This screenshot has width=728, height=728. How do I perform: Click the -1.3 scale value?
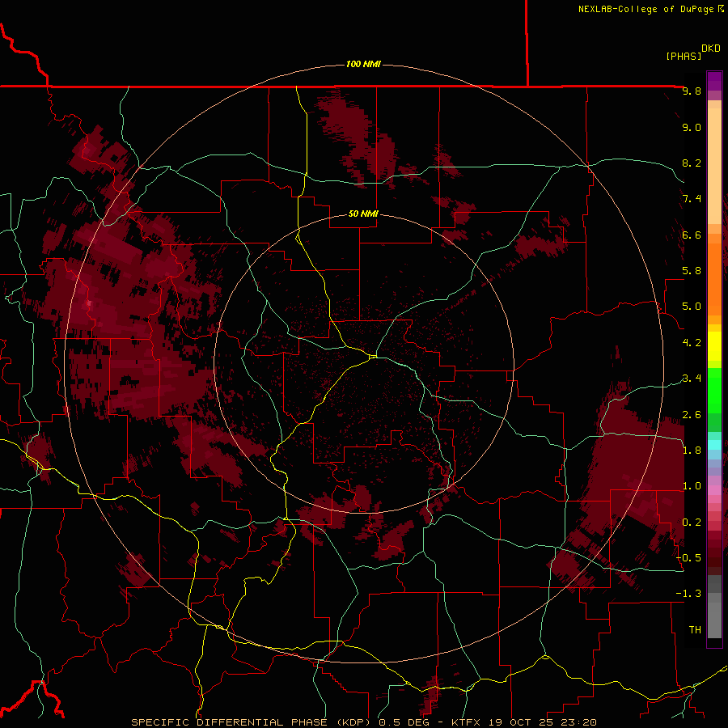tap(689, 594)
